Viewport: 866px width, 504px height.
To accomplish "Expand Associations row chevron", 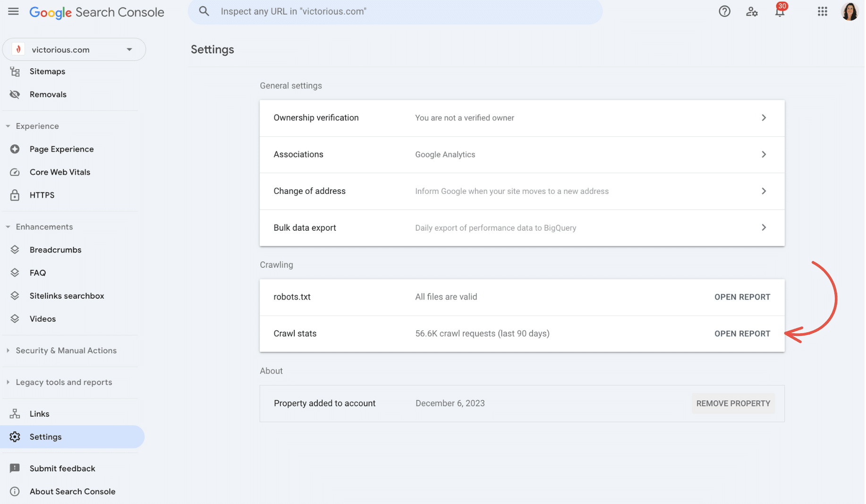I will (x=764, y=154).
